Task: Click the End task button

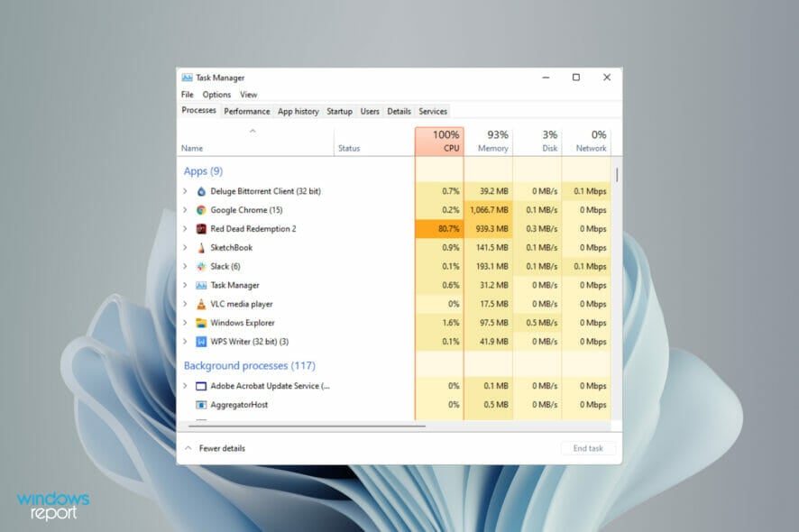Action: pyautogui.click(x=588, y=448)
